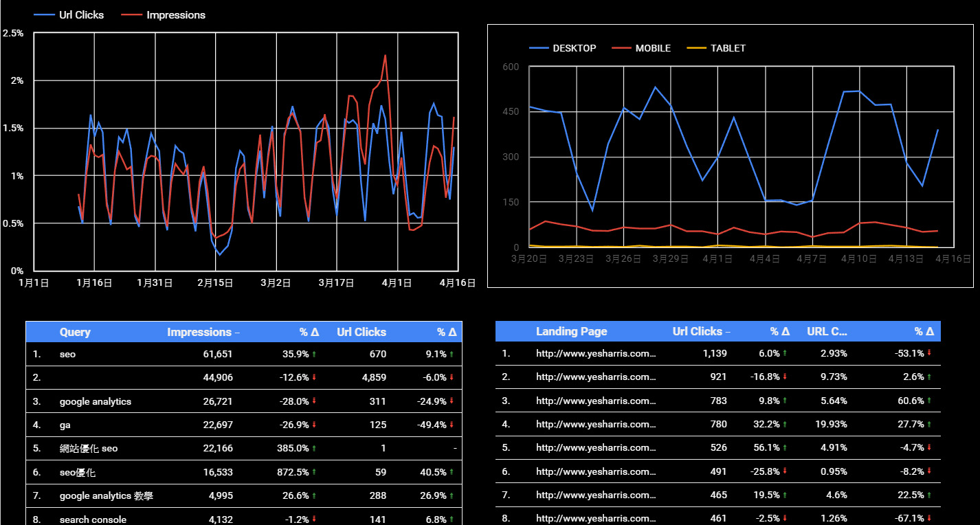
Task: Sort the query table by the Impressions column
Action: (199, 332)
